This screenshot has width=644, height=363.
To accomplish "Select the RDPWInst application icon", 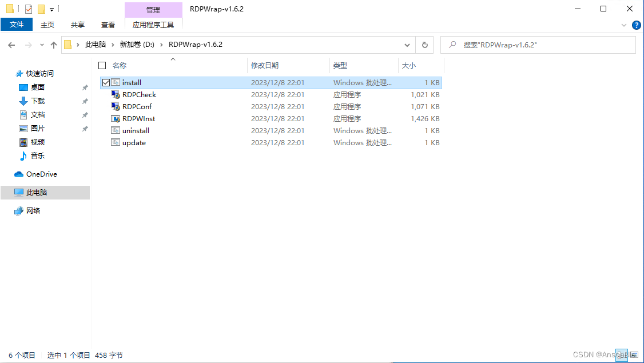I will pos(116,119).
